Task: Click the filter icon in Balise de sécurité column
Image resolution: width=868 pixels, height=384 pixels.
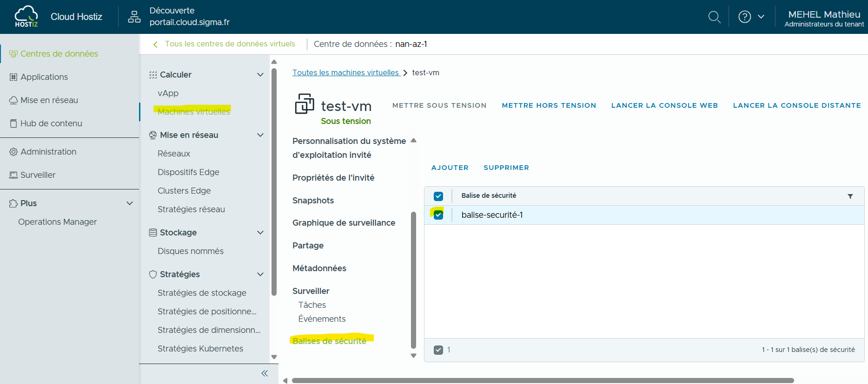Action: coord(850,196)
